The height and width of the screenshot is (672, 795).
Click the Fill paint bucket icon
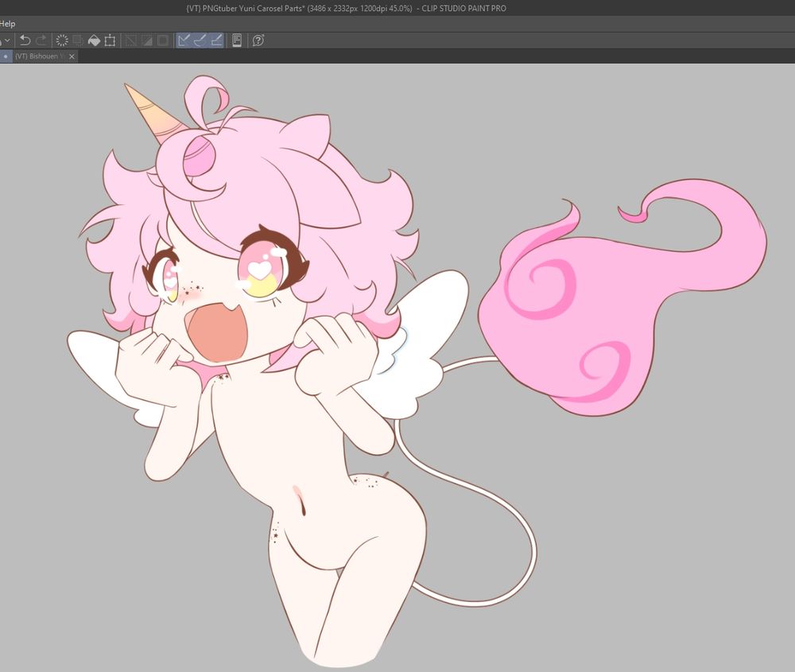click(x=94, y=41)
